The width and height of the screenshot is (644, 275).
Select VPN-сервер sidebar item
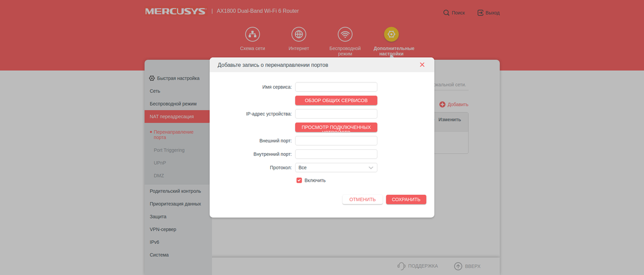pos(163,229)
